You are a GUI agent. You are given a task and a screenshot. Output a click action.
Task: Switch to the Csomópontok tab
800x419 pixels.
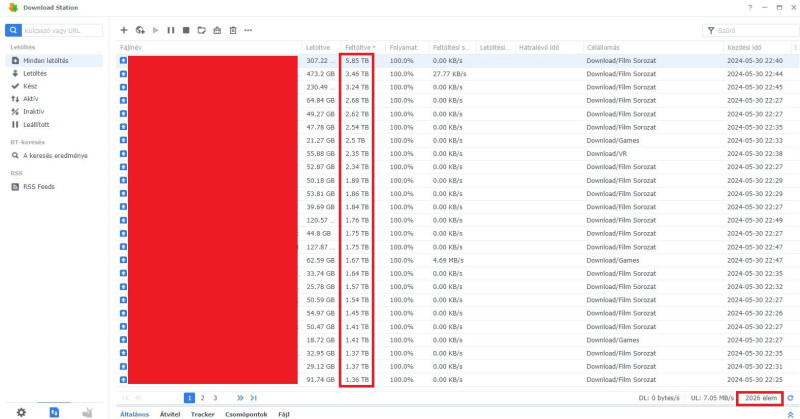(x=246, y=414)
